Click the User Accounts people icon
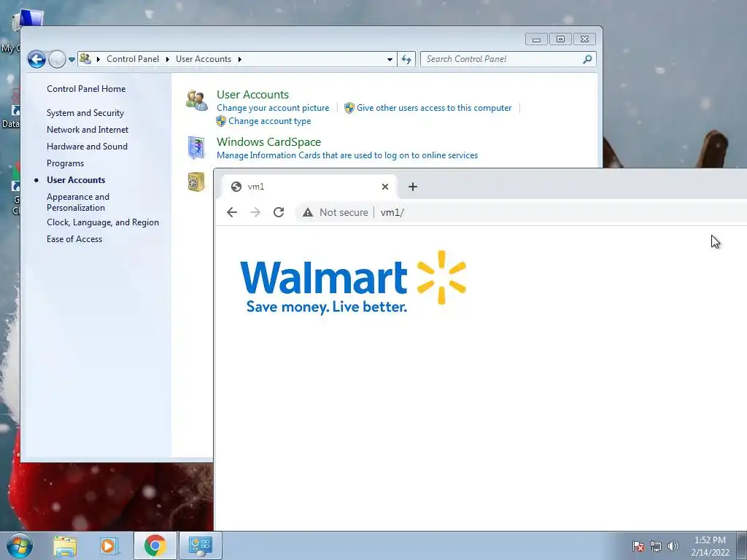Viewport: 747px width, 560px height. point(196,101)
